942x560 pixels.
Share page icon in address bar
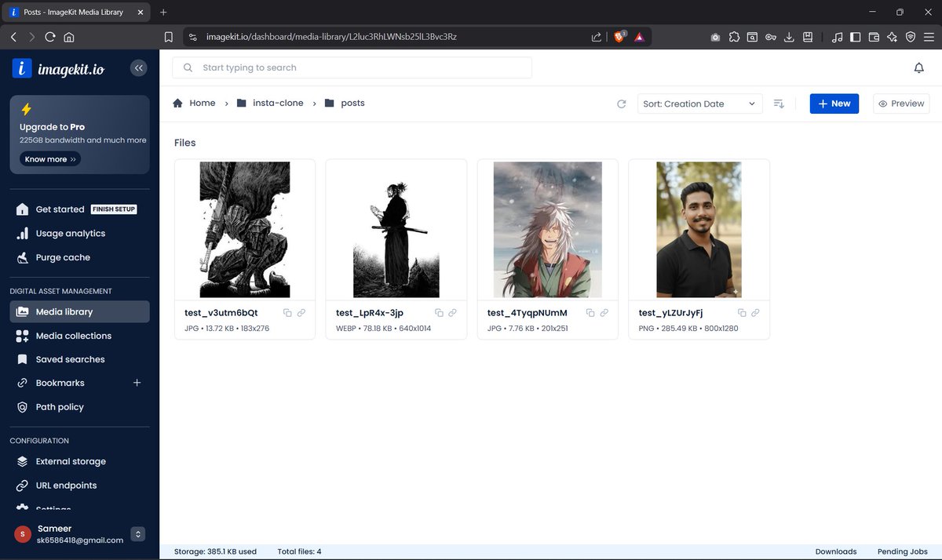coord(597,37)
